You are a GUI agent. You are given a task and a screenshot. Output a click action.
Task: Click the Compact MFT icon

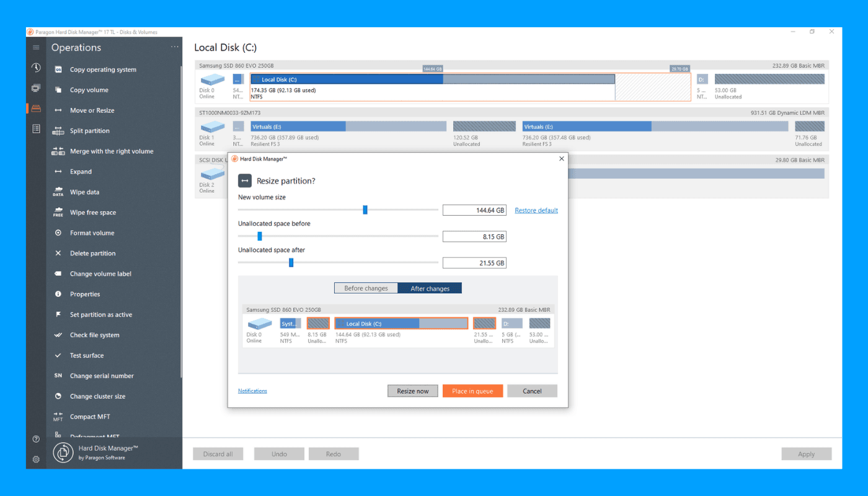[x=58, y=417]
